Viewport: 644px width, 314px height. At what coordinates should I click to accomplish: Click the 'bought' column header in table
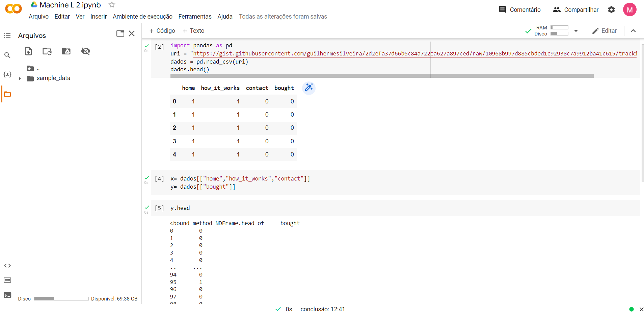[x=284, y=88]
